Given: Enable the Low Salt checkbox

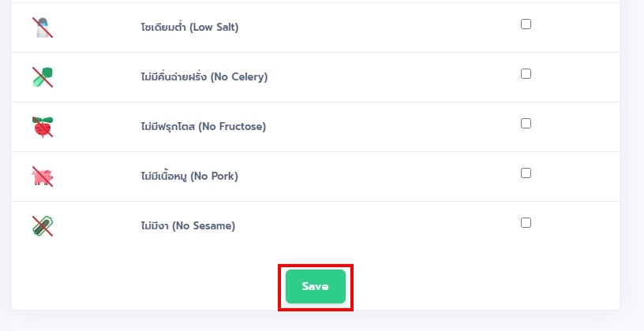Looking at the screenshot, I should (526, 24).
